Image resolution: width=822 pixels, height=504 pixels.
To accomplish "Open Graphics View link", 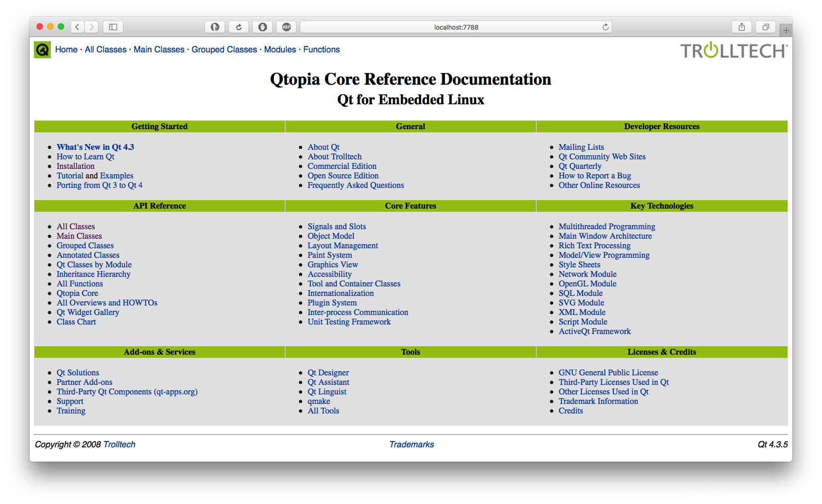I will click(333, 265).
